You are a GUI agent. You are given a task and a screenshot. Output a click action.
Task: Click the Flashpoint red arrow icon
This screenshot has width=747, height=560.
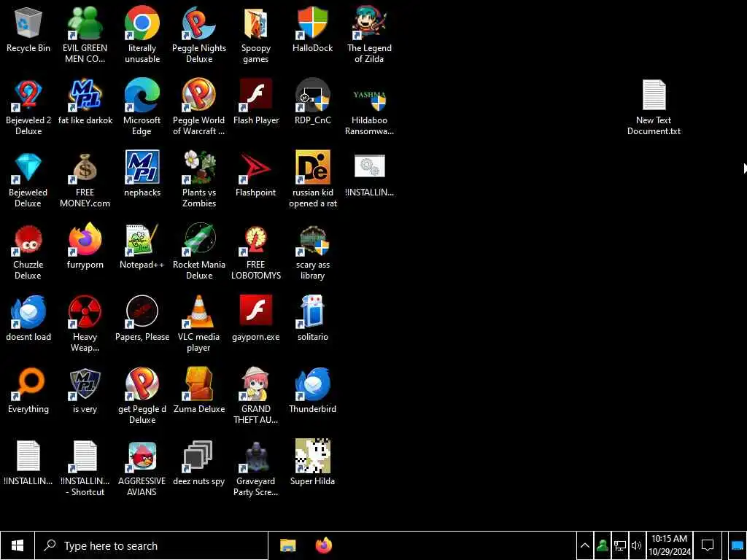(x=256, y=174)
